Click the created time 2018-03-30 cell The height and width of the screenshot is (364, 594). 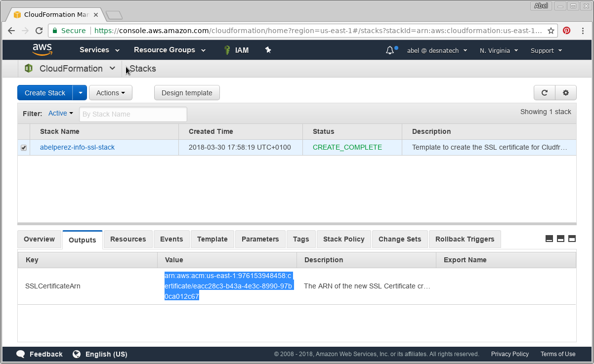pyautogui.click(x=240, y=147)
